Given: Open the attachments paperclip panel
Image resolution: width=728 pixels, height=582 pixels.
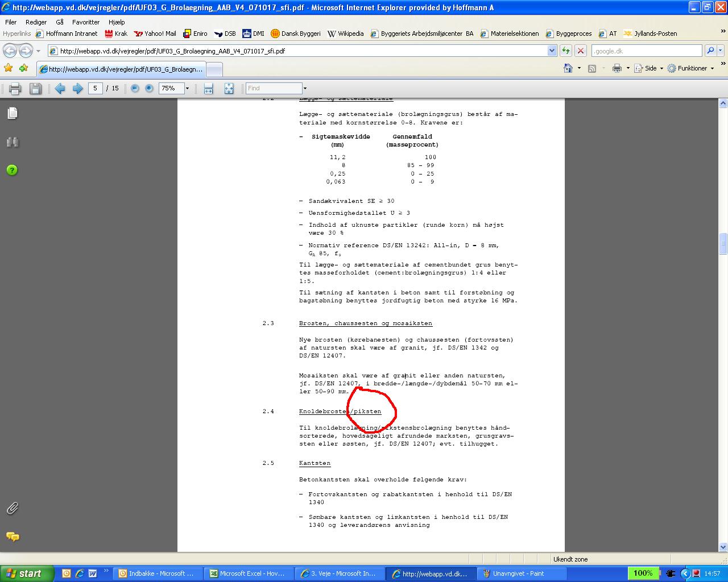Looking at the screenshot, I should (x=13, y=508).
